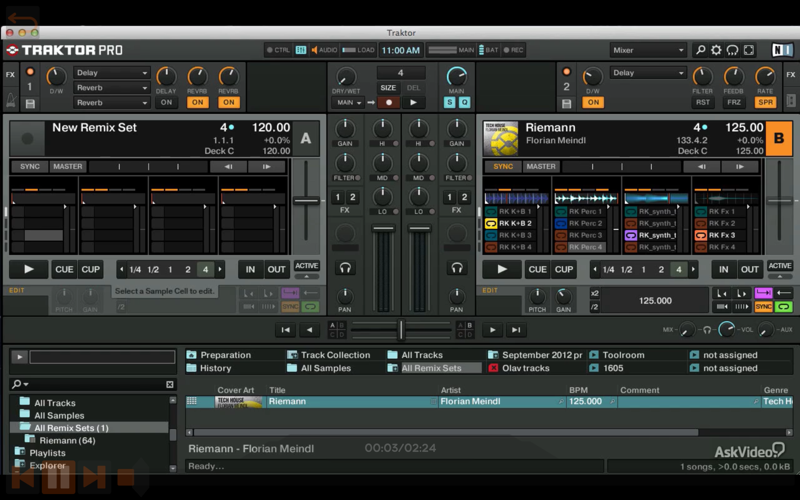Save FX unit 1 snapshot disk icon

pyautogui.click(x=30, y=104)
